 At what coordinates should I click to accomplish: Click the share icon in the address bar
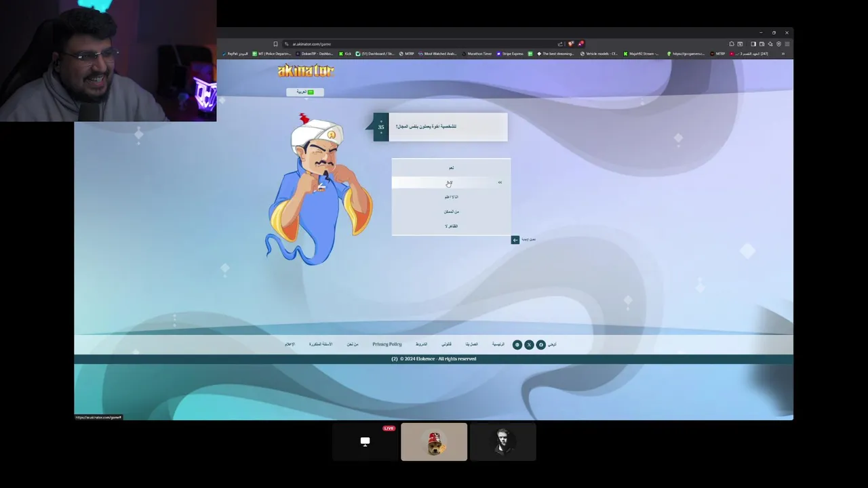pos(560,44)
